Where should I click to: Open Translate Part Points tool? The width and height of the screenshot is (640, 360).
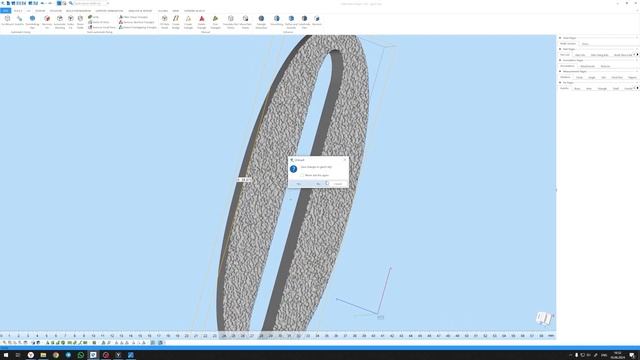[x=231, y=22]
